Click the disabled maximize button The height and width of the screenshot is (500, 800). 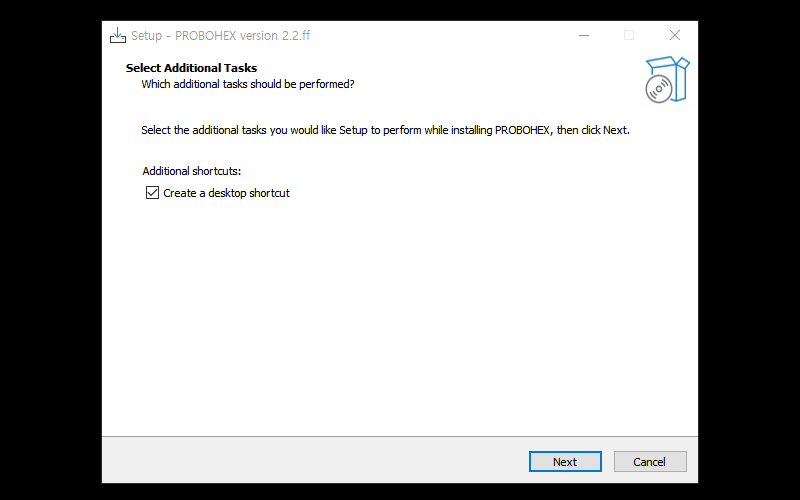(629, 35)
